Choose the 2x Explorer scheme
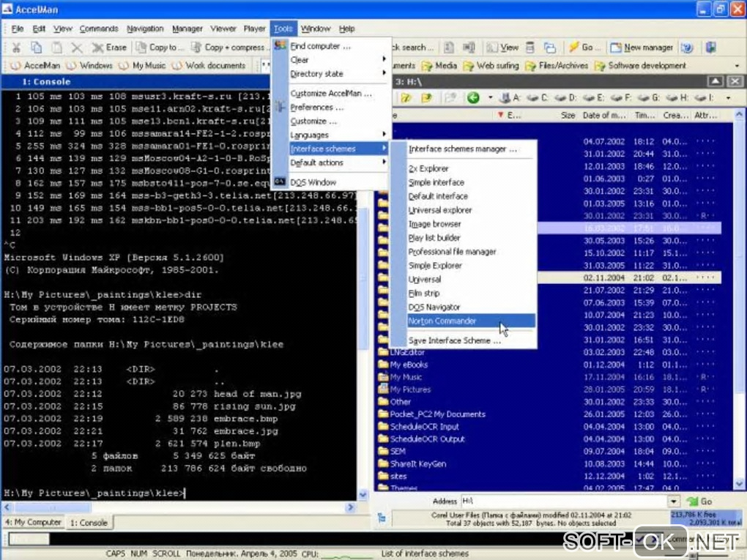Screen dimensions: 747x560 click(x=463, y=168)
